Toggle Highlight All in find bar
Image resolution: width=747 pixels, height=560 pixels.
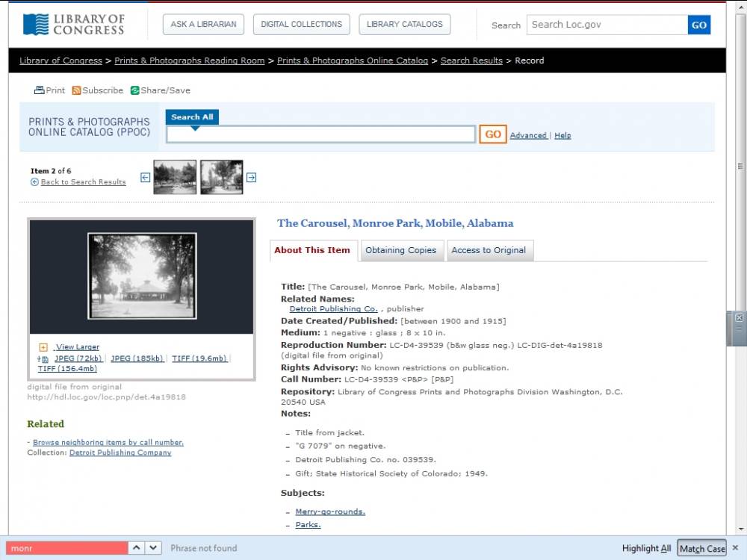coord(646,548)
